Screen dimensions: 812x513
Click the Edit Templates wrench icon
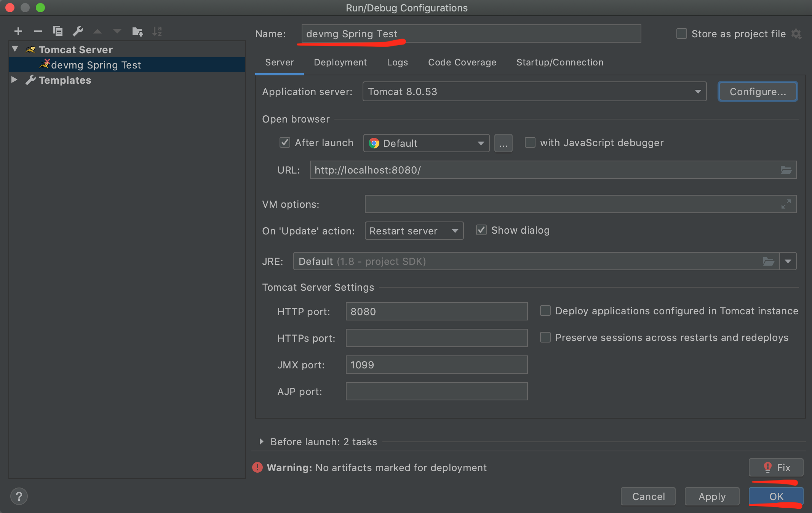(x=78, y=31)
